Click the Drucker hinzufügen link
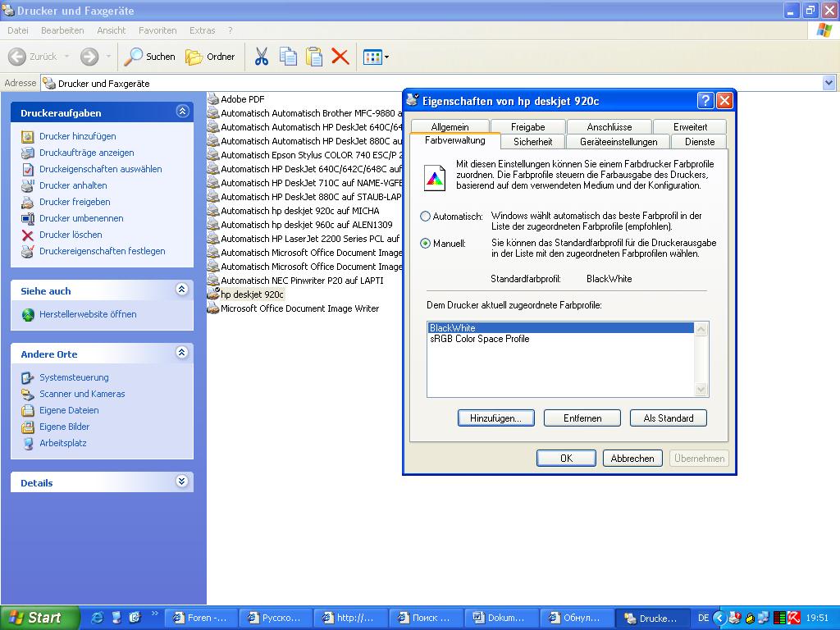This screenshot has height=630, width=840. click(x=78, y=136)
